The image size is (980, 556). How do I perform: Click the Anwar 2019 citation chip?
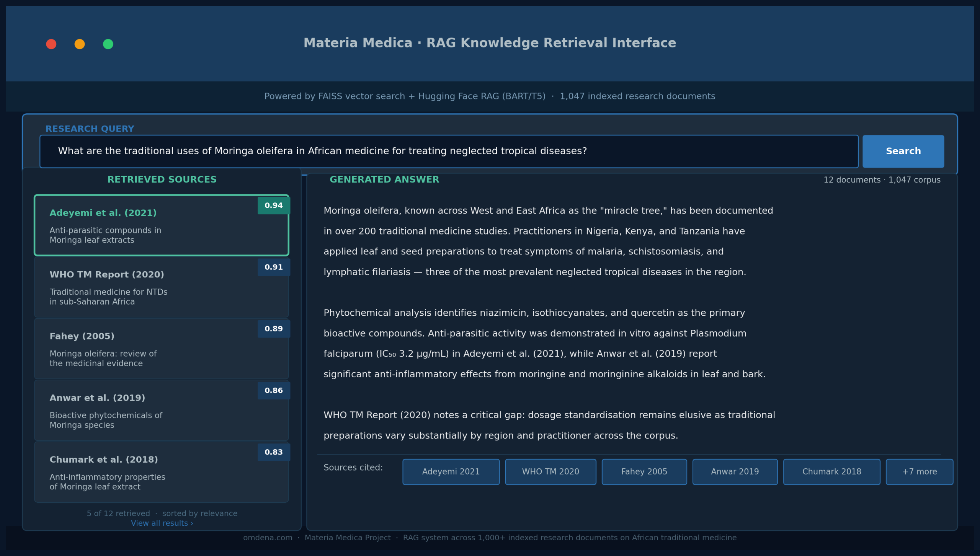[735, 472]
